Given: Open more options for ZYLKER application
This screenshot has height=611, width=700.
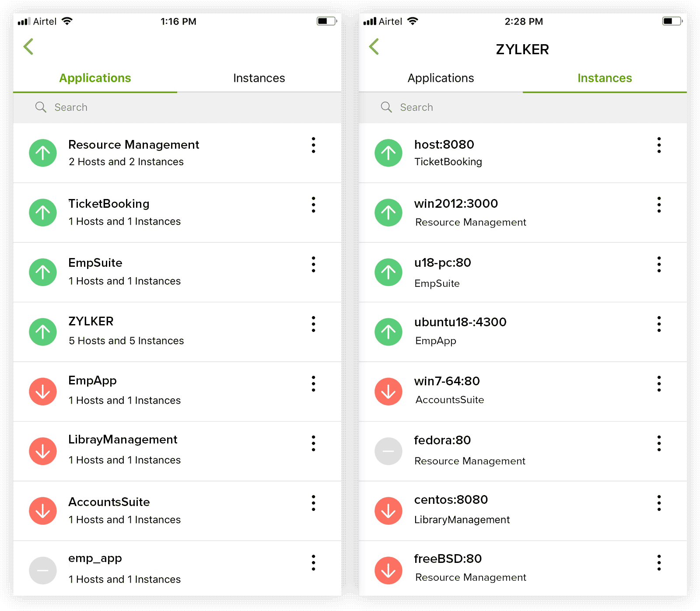Looking at the screenshot, I should [313, 324].
